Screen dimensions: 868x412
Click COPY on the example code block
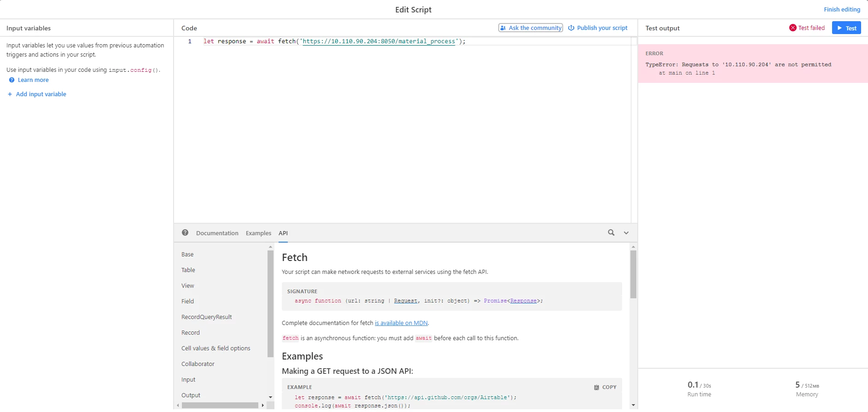pyautogui.click(x=605, y=388)
